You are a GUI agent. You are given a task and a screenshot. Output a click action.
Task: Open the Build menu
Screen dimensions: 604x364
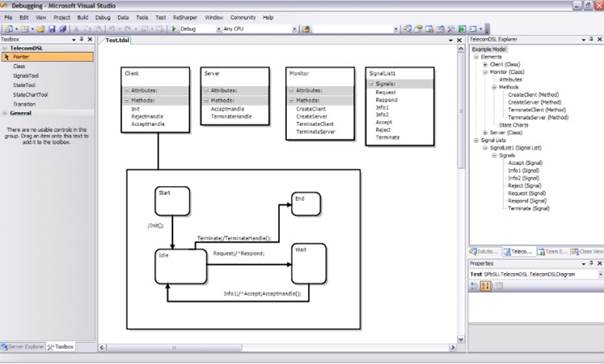82,18
